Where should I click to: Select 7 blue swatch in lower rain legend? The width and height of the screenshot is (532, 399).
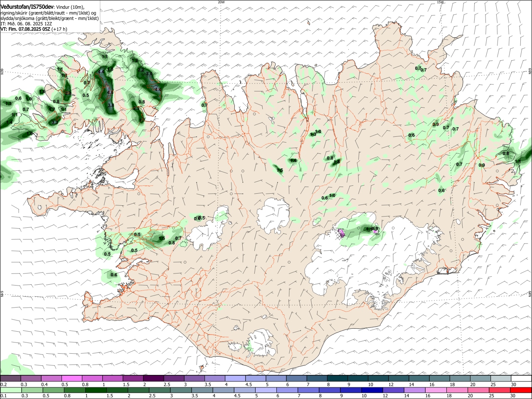tap(308, 390)
